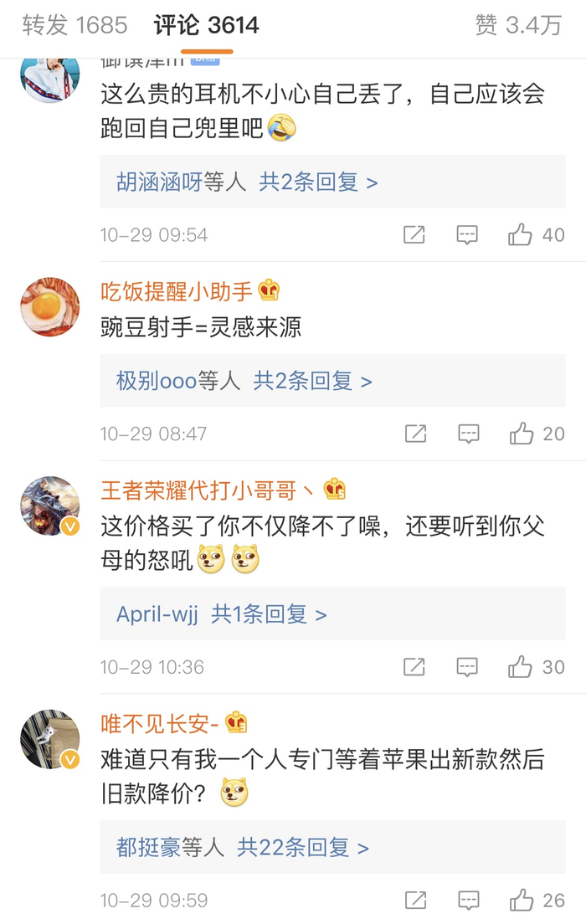Repost the 10-29 10:36 comment
Screen dimensions: 586x924
coord(414,667)
